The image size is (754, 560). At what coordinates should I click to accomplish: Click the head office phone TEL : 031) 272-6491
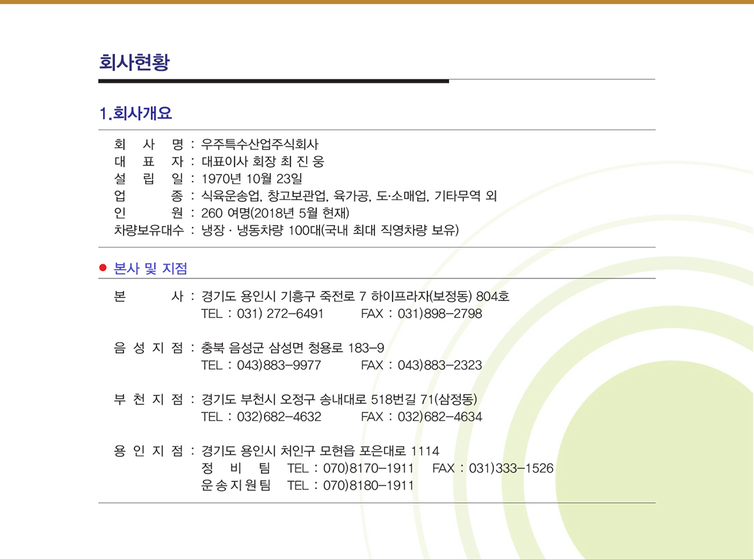[x=262, y=314]
